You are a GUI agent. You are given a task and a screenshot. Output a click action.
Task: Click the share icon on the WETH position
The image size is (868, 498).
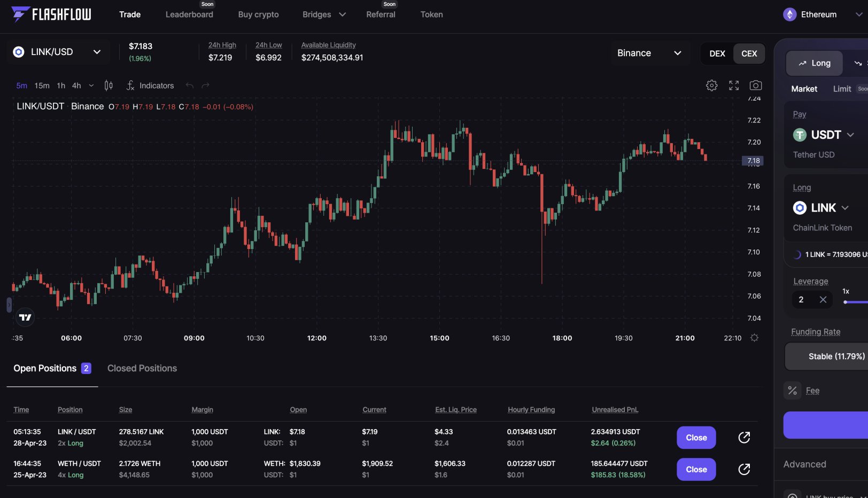click(744, 469)
